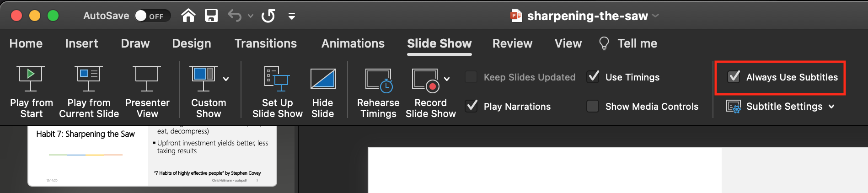The width and height of the screenshot is (868, 193).
Task: Expand the Subtitle Settings dropdown
Action: pyautogui.click(x=831, y=107)
